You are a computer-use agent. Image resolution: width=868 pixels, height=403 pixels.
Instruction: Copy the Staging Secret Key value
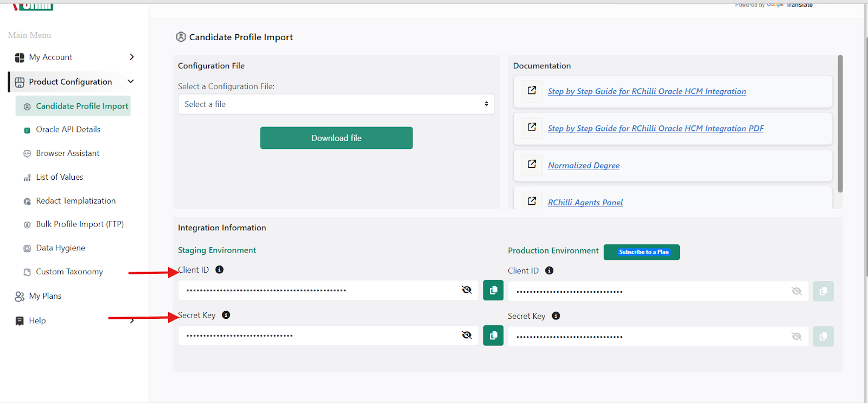coord(493,336)
